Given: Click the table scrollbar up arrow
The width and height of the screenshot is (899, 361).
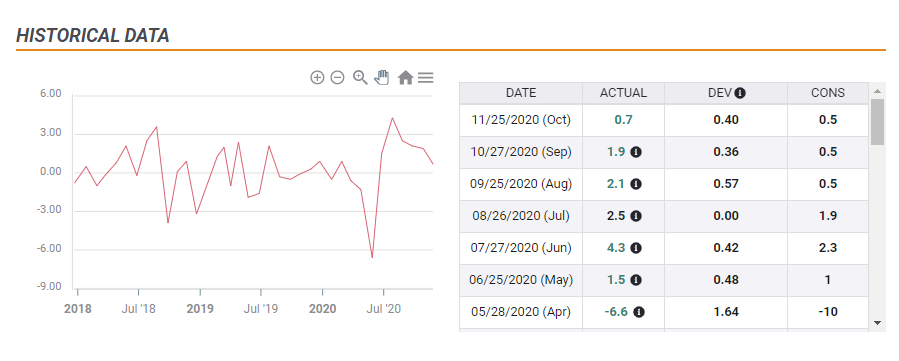Looking at the screenshot, I should pos(877,91).
